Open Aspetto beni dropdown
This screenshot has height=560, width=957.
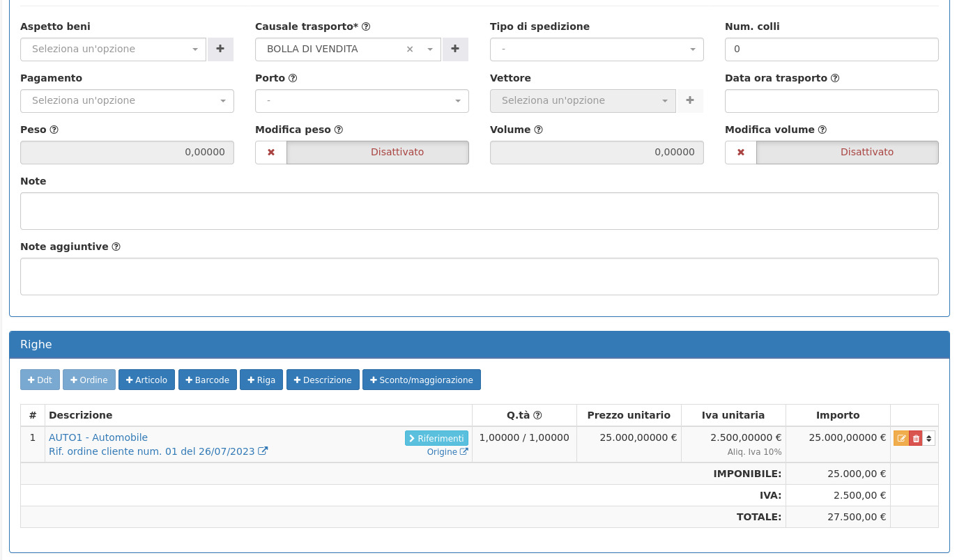click(x=113, y=49)
